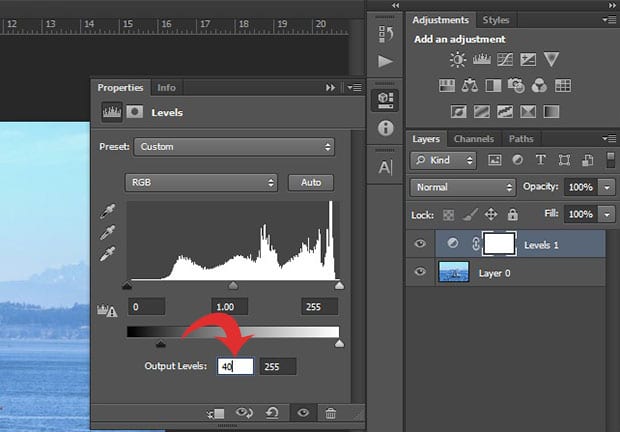Toggle layer filtering switch on or off
The width and height of the screenshot is (620, 432).
pyautogui.click(x=611, y=160)
